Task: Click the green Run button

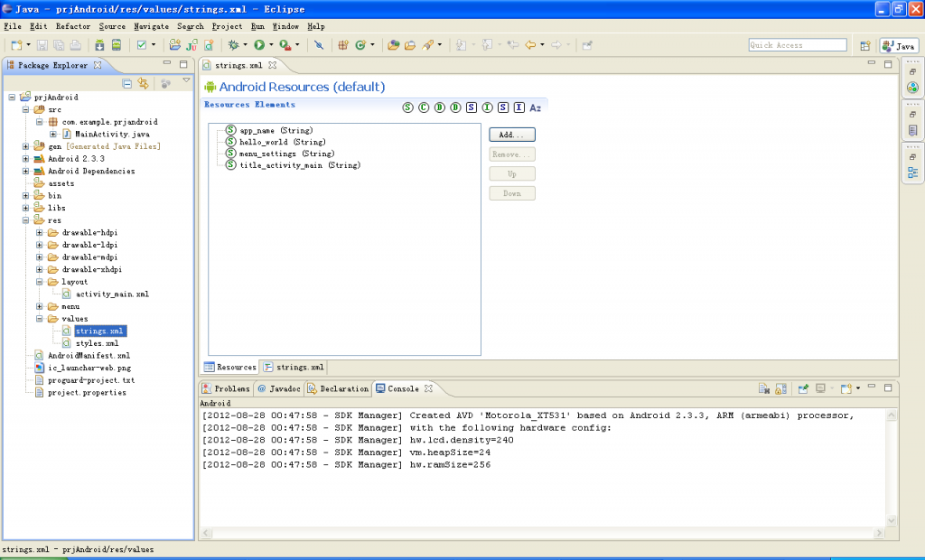Action: [x=259, y=45]
